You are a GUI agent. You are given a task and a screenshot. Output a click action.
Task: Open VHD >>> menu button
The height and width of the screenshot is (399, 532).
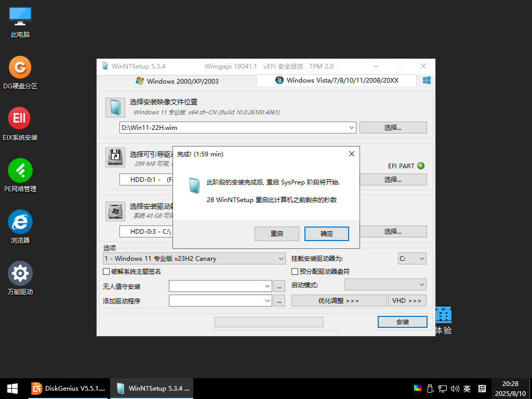[x=407, y=301]
